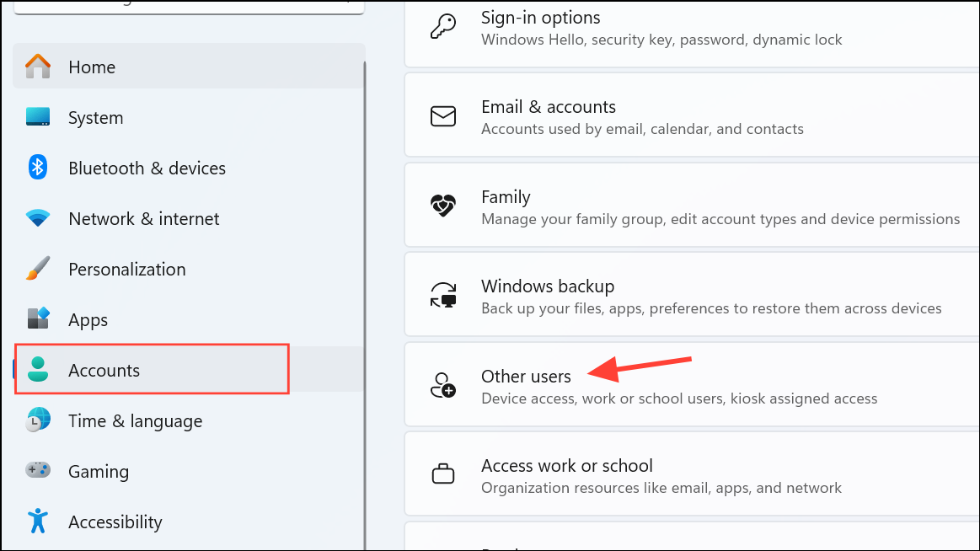Open Access work or school
Screen dimensions: 980x551
[692, 473]
